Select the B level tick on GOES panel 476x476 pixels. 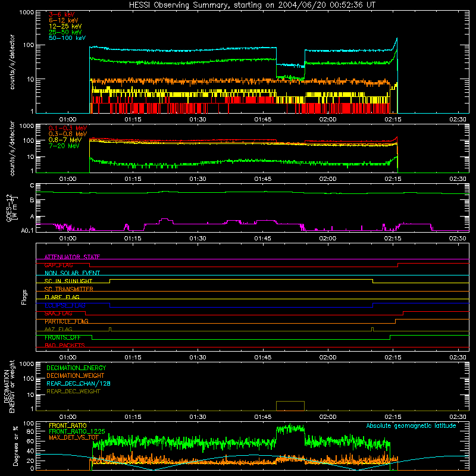point(32,201)
